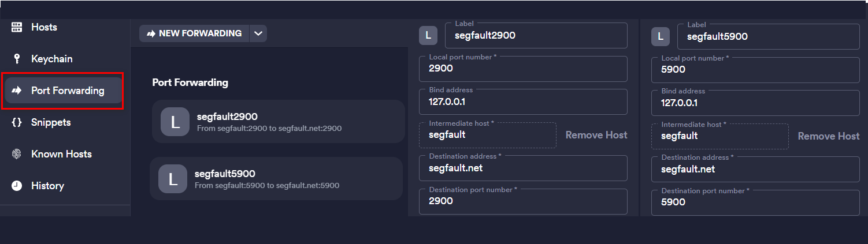Click the L icon beside segfault5900 rule
868x244 pixels.
(173, 179)
